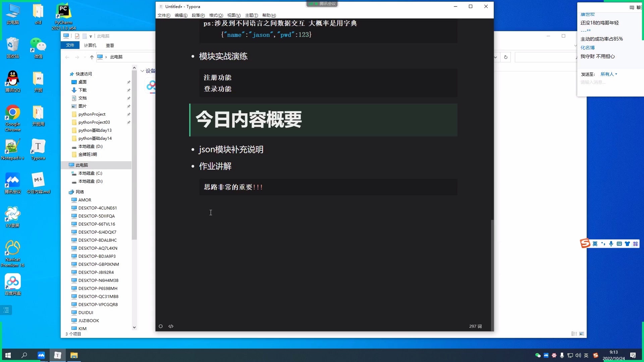644x362 pixels.
Task: Mute the system volume in the tray
Action: tap(578, 355)
